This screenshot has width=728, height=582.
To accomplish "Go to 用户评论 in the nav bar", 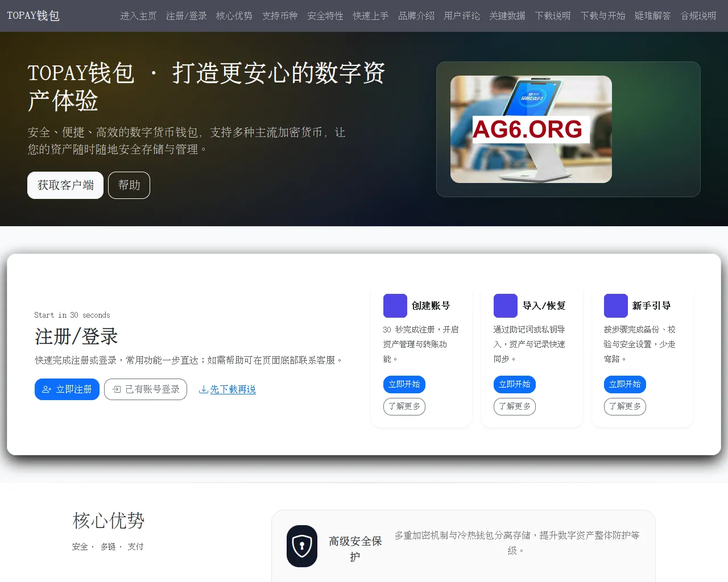I will (x=462, y=16).
